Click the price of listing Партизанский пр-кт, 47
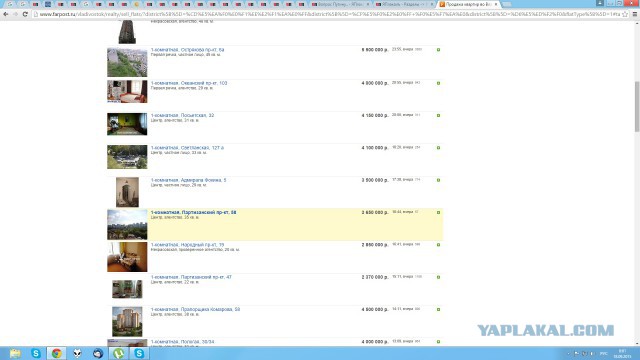Screen dimensions: 640x360 pos(375,277)
